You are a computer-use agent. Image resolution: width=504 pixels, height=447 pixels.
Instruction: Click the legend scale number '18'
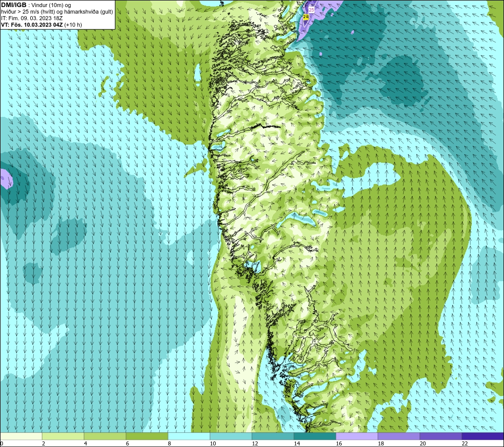coord(381,443)
